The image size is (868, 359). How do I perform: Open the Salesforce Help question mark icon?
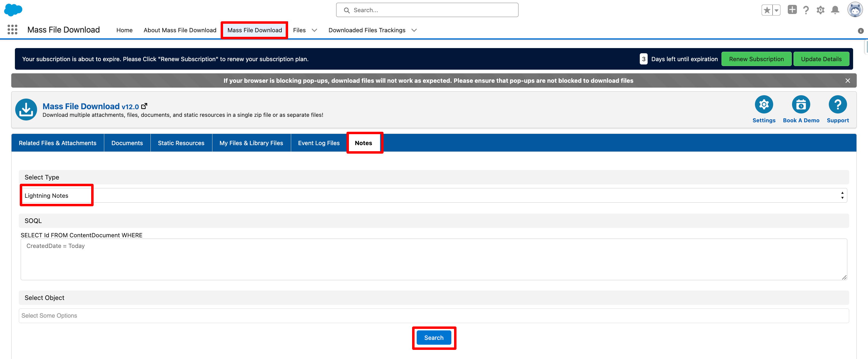(806, 10)
